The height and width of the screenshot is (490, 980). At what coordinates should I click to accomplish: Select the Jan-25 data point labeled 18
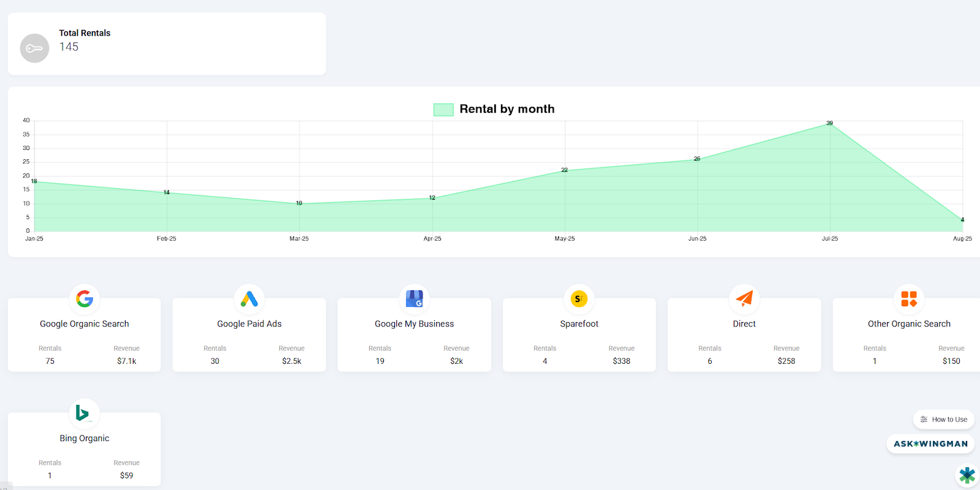pos(34,182)
